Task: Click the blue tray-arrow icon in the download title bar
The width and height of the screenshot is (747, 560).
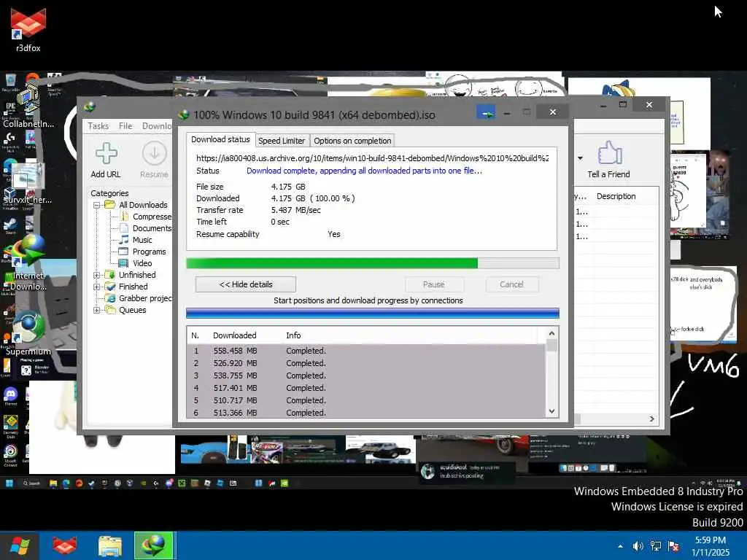Action: pos(486,112)
